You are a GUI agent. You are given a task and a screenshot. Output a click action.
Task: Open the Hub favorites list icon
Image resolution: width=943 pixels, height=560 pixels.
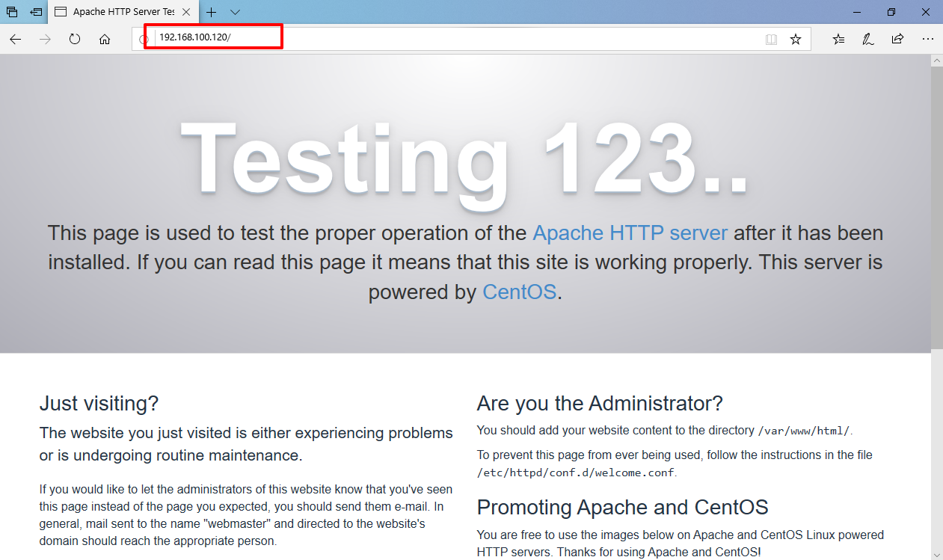[x=839, y=40]
